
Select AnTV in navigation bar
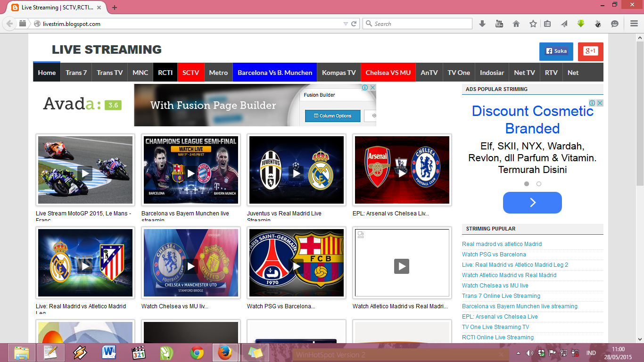coord(429,73)
